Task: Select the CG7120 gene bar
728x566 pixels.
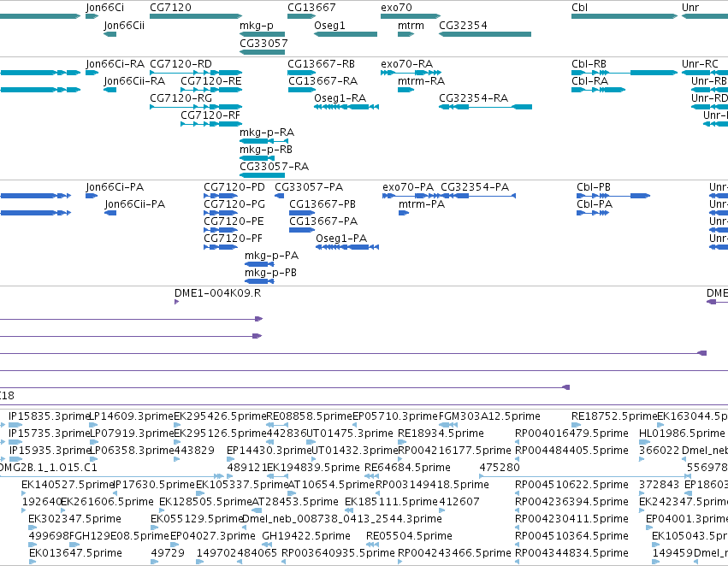Action: click(x=196, y=16)
